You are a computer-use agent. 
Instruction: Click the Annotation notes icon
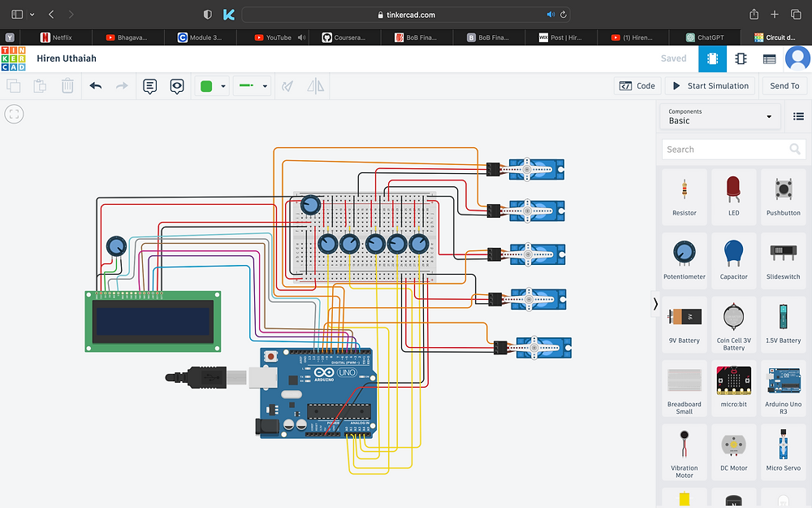point(149,85)
